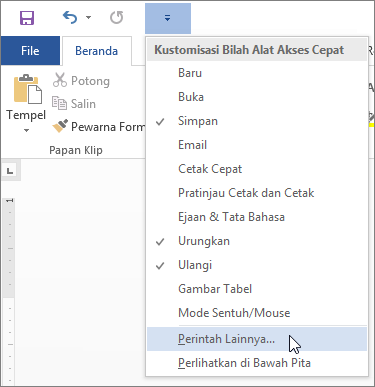Click the Redo circular arrow icon
375x387 pixels.
pyautogui.click(x=117, y=18)
